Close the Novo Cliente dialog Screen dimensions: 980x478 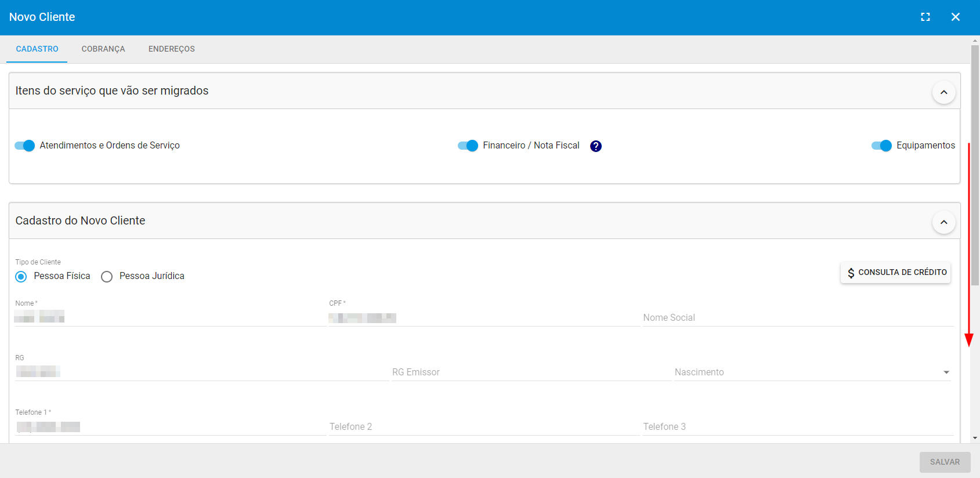tap(956, 17)
